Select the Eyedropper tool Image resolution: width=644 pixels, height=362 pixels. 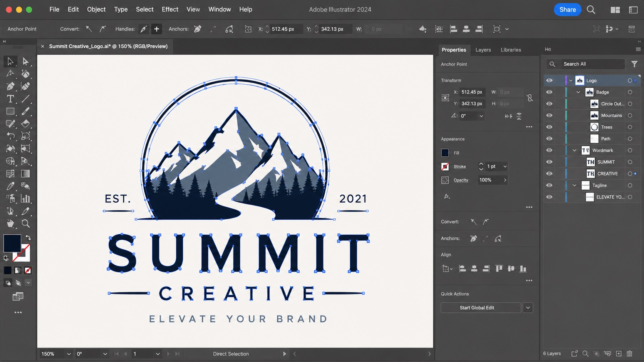(x=10, y=186)
